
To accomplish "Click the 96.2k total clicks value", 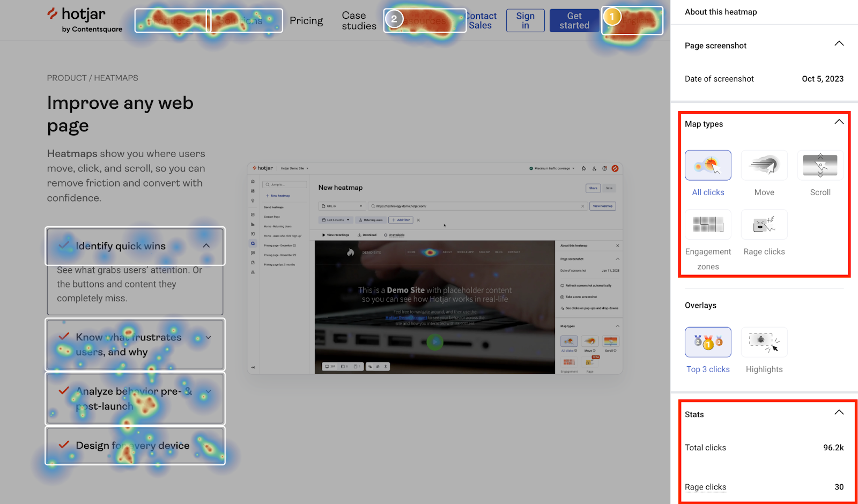I will [833, 448].
